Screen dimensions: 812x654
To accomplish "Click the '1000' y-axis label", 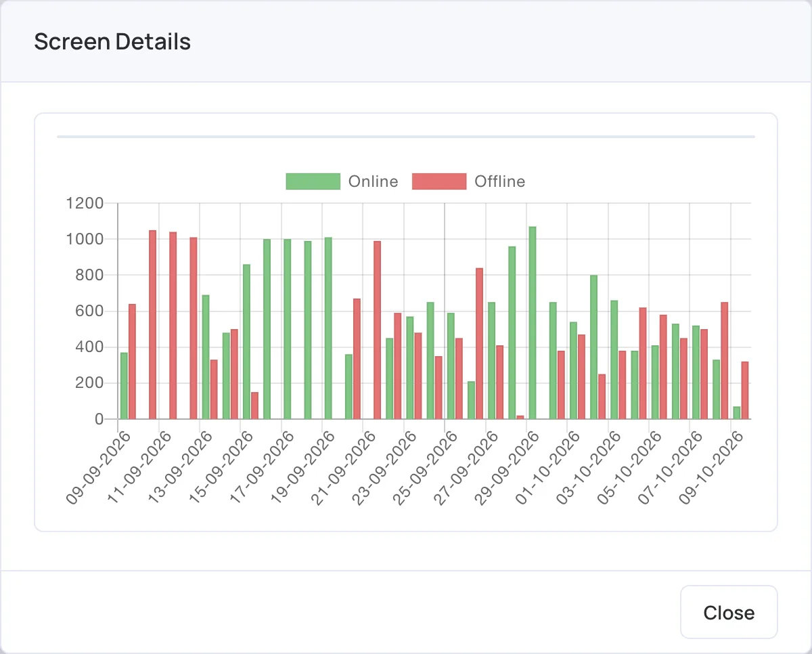I will pos(84,239).
